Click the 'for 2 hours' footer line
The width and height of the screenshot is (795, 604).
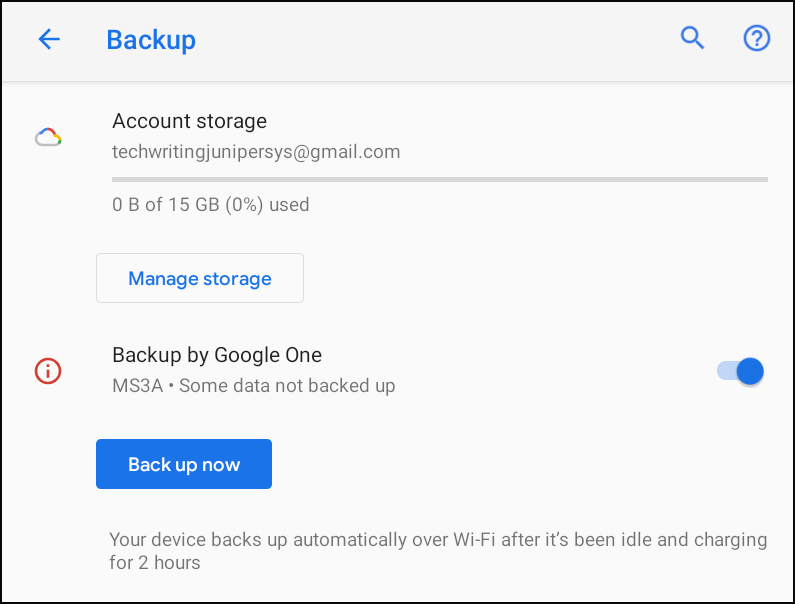(x=155, y=563)
